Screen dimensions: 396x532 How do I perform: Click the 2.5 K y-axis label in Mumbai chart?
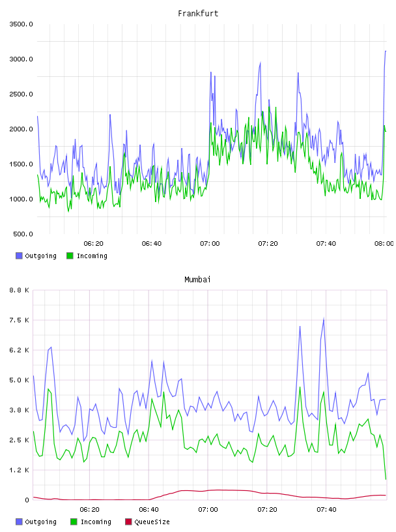(x=19, y=440)
